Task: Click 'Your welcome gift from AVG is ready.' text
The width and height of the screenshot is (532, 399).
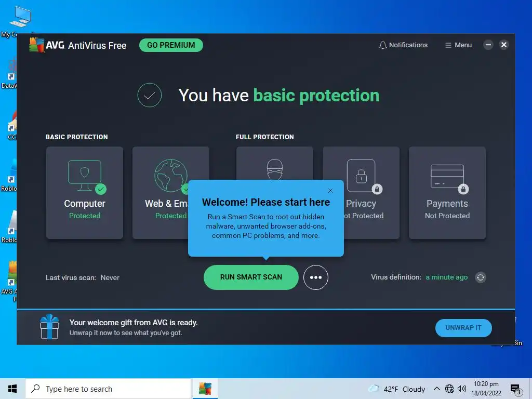Action: (134, 323)
